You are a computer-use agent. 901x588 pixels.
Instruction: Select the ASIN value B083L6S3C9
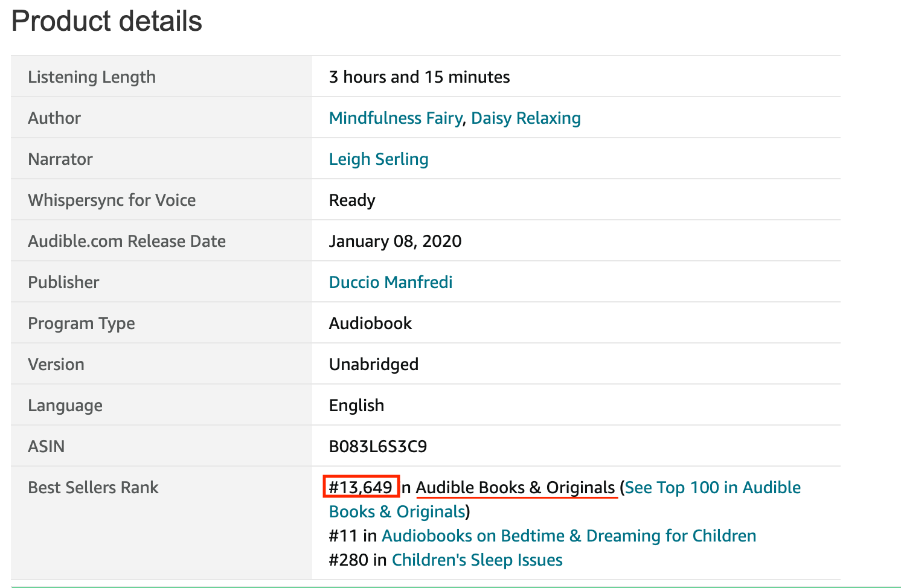click(x=377, y=446)
